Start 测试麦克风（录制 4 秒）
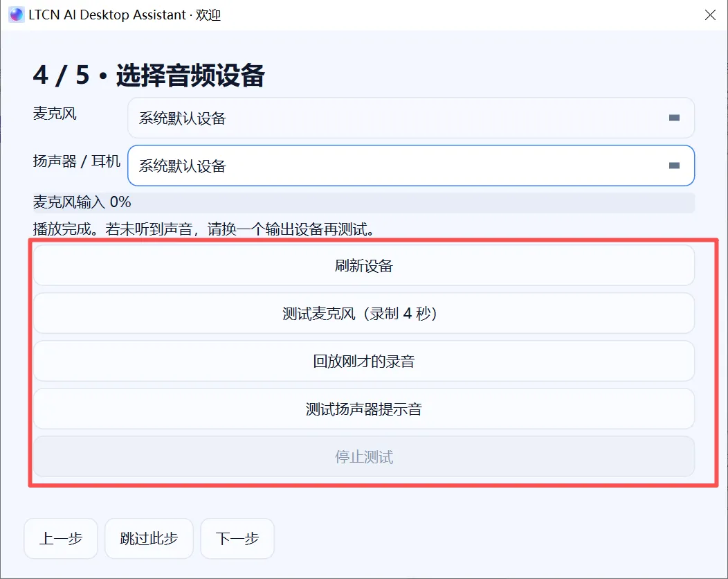 (x=364, y=313)
